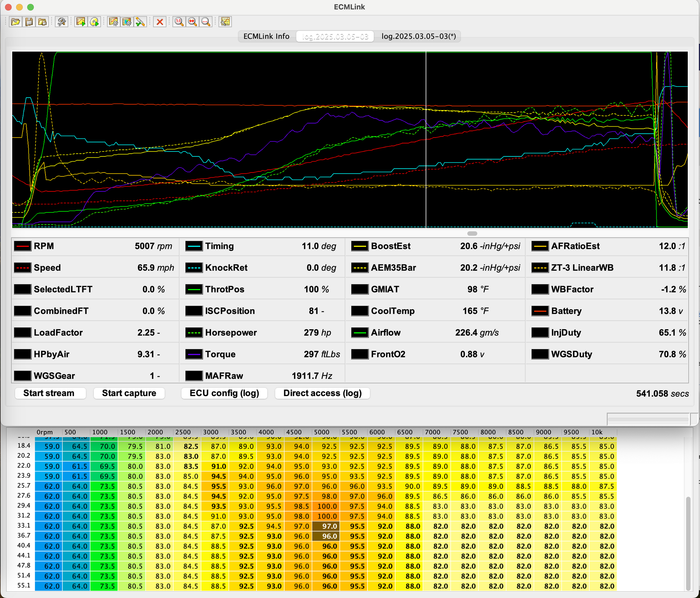Click the horizontal zoom-fit magnifier icon
The height and width of the screenshot is (598, 700).
(x=192, y=22)
